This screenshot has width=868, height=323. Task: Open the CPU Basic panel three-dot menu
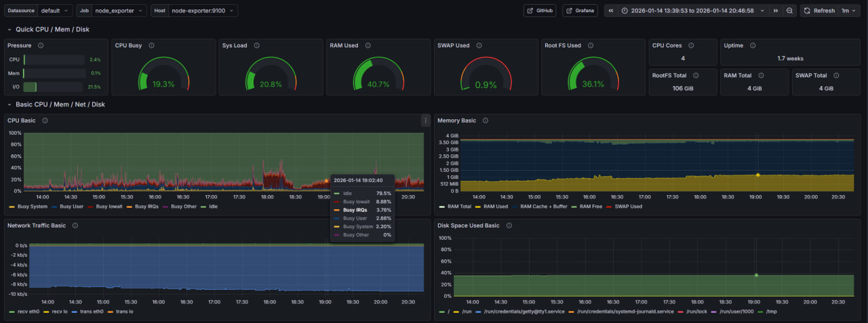pos(425,121)
